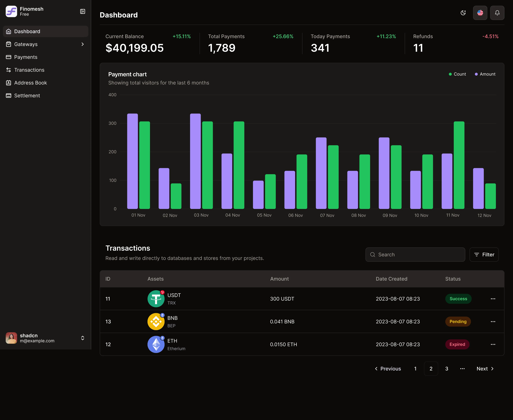Open the US flag language selector
This screenshot has height=420, width=513.
tap(480, 13)
